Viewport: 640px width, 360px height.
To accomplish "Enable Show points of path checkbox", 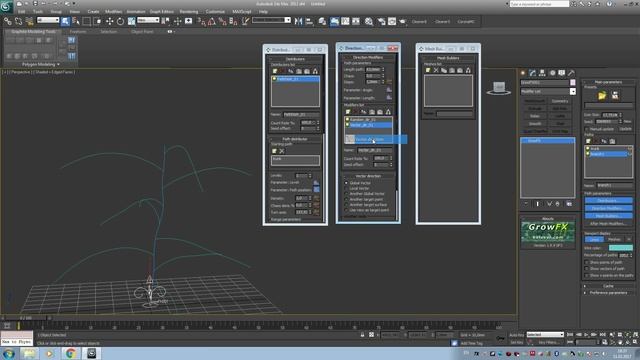I will point(587,262).
